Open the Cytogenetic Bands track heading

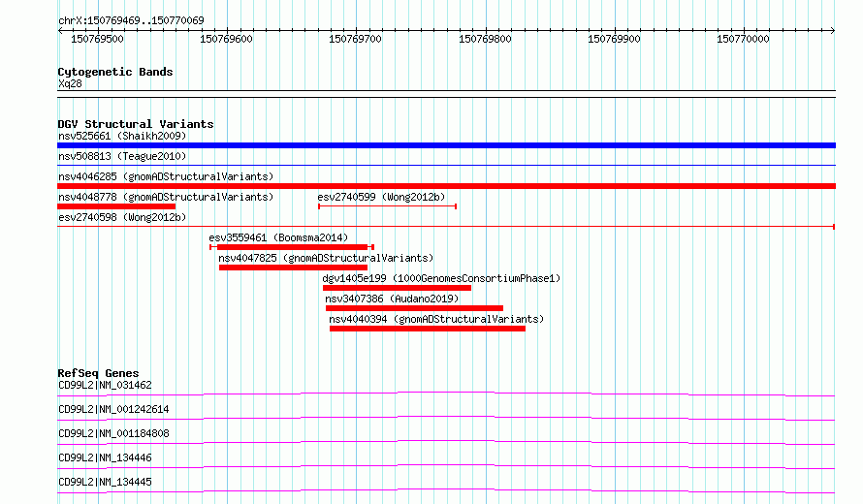point(115,72)
